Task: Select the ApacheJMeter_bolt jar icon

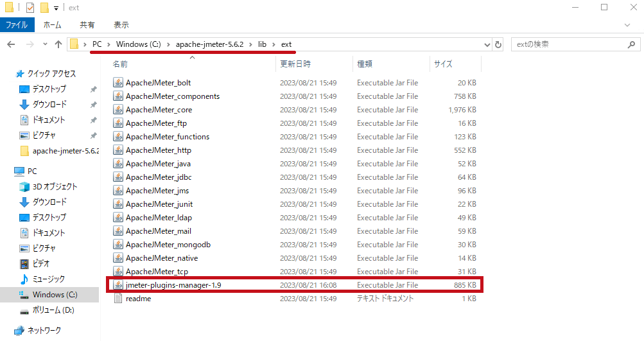Action: [118, 83]
